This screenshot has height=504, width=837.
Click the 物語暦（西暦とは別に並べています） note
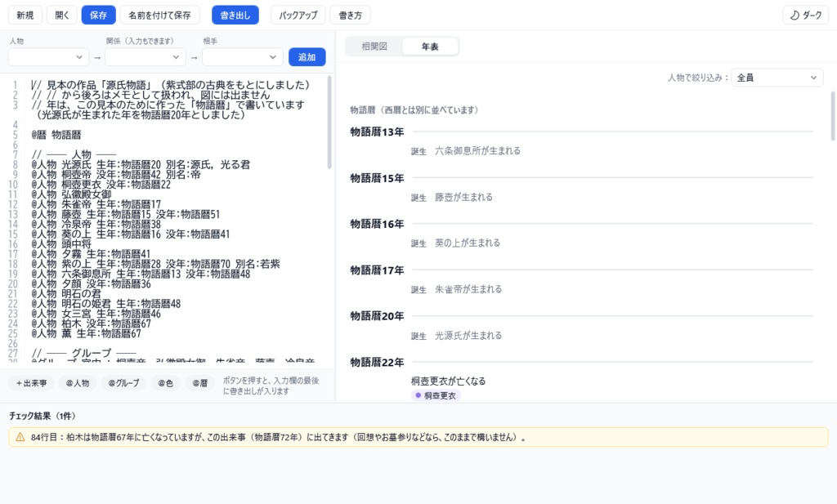coord(414,109)
